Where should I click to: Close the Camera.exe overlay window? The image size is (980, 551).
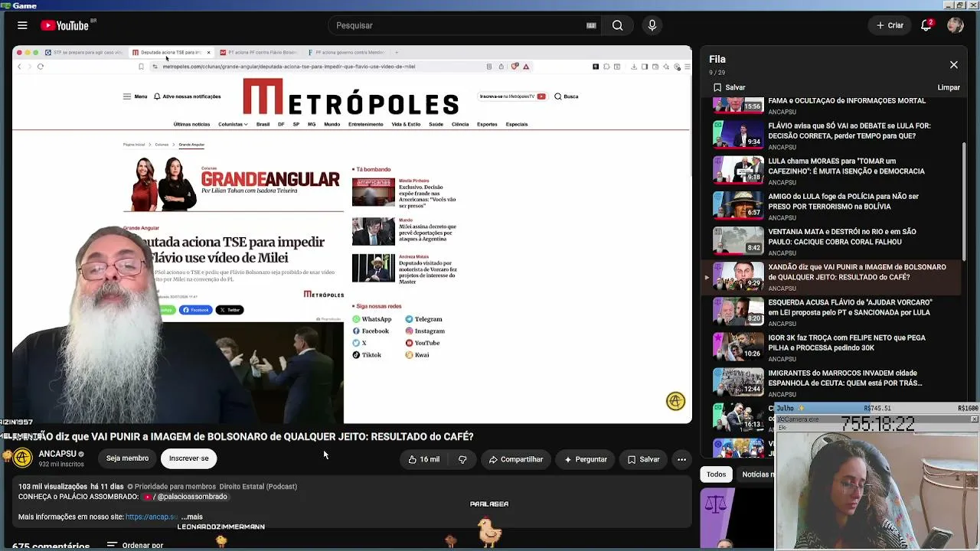click(974, 419)
